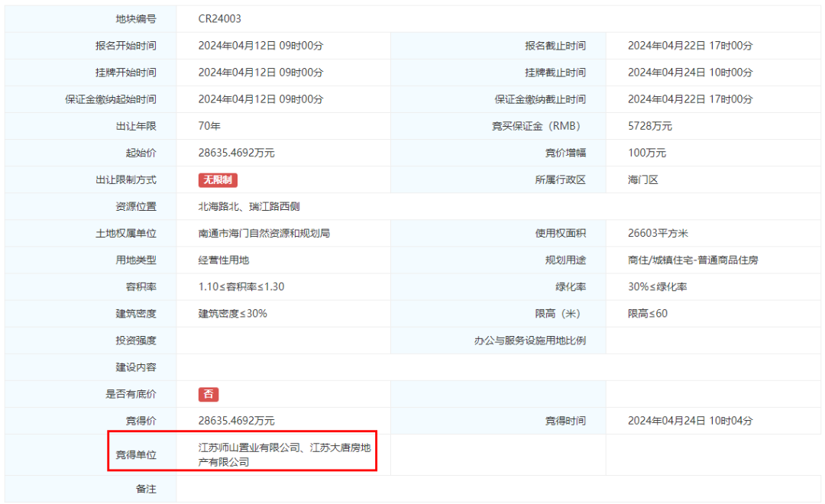The width and height of the screenshot is (825, 504).
Task: Select the 海门区 district value
Action: point(642,180)
